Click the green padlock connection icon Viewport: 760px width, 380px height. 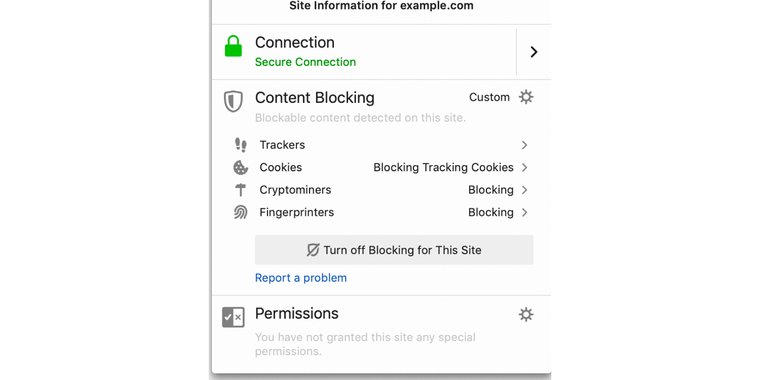click(x=233, y=46)
